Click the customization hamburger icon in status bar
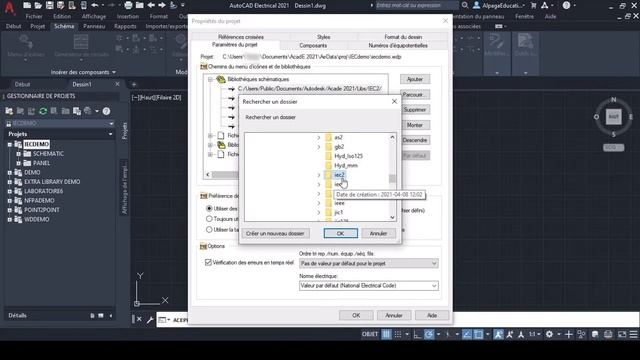640x360 pixels. [x=633, y=334]
